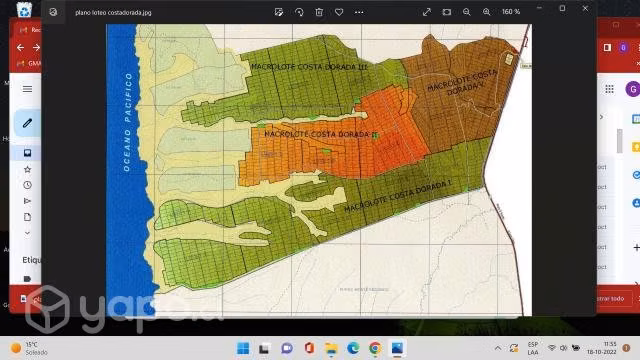
Task: Toggle fit to window view
Action: point(447,12)
